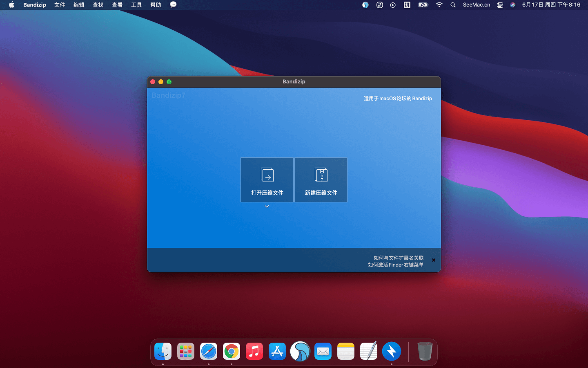
Task: Open the 查看 menu
Action: click(117, 5)
